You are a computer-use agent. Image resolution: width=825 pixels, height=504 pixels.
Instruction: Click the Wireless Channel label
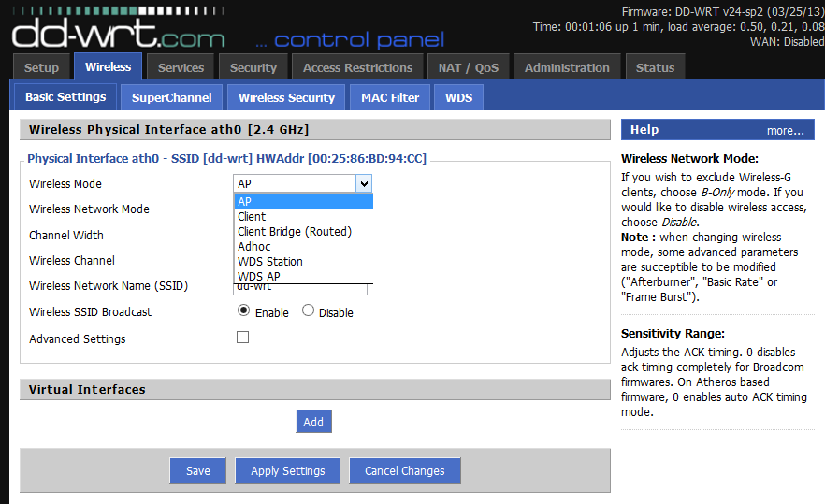coord(71,261)
